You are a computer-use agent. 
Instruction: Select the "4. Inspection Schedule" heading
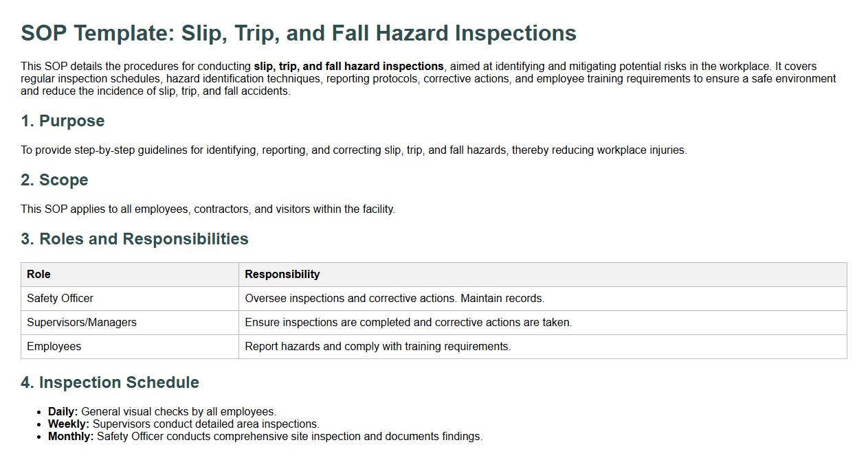click(x=110, y=382)
